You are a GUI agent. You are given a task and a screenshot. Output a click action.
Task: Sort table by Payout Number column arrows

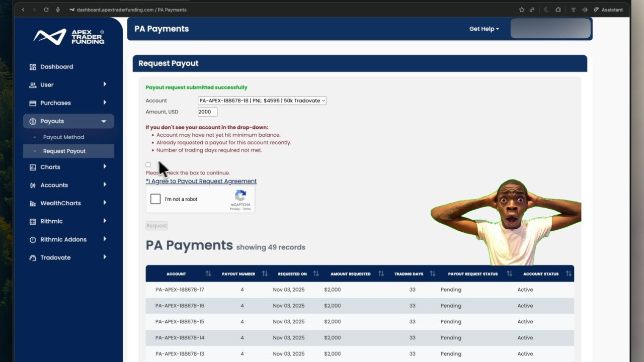pos(265,274)
